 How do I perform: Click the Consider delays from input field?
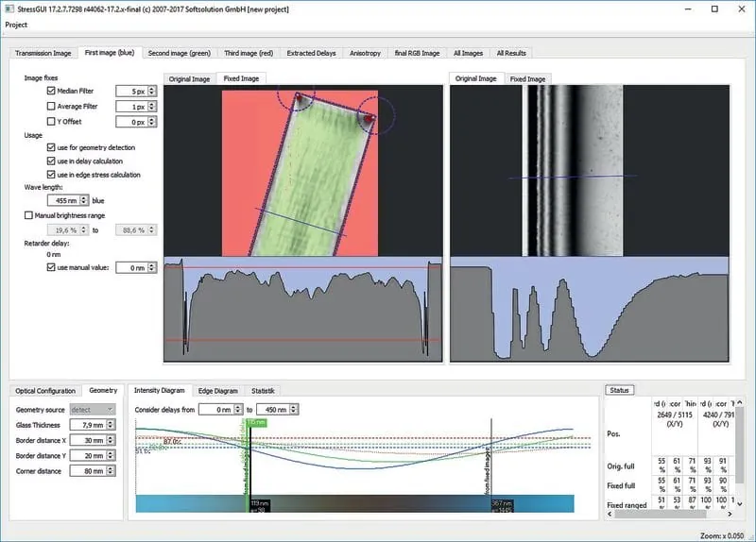(x=218, y=409)
